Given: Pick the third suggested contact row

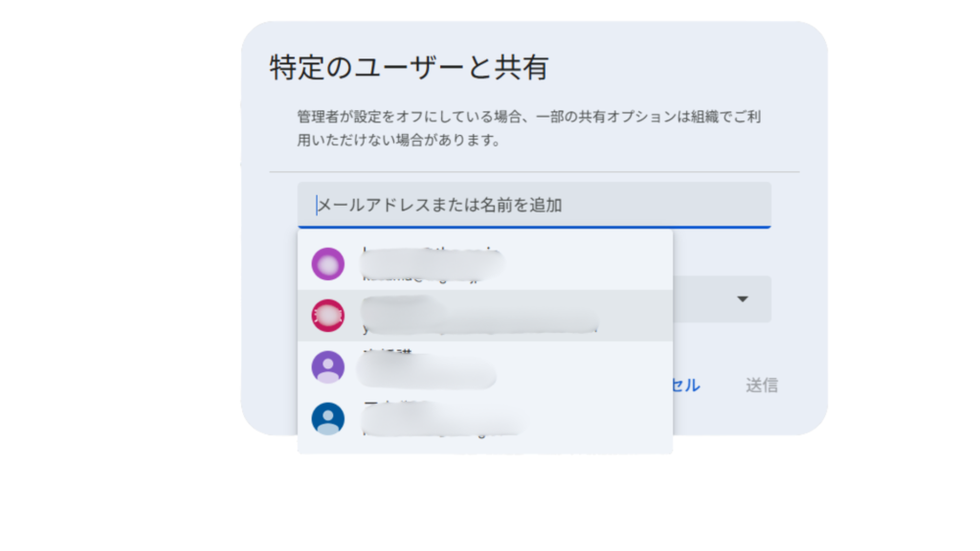Looking at the screenshot, I should click(x=484, y=367).
